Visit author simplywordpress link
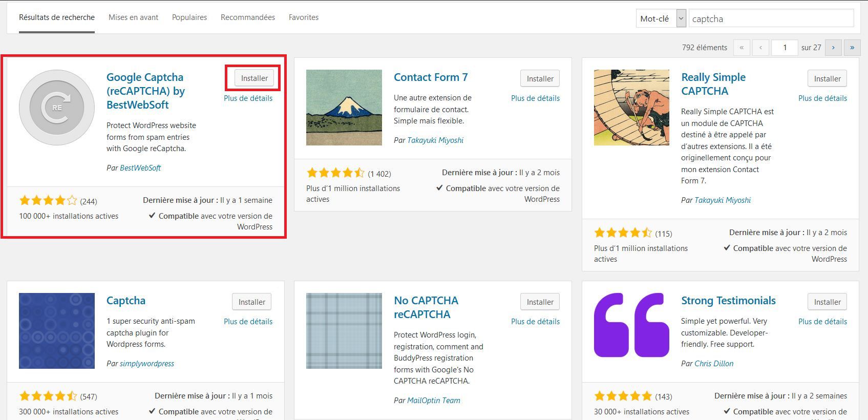The height and width of the screenshot is (420, 868). point(147,364)
